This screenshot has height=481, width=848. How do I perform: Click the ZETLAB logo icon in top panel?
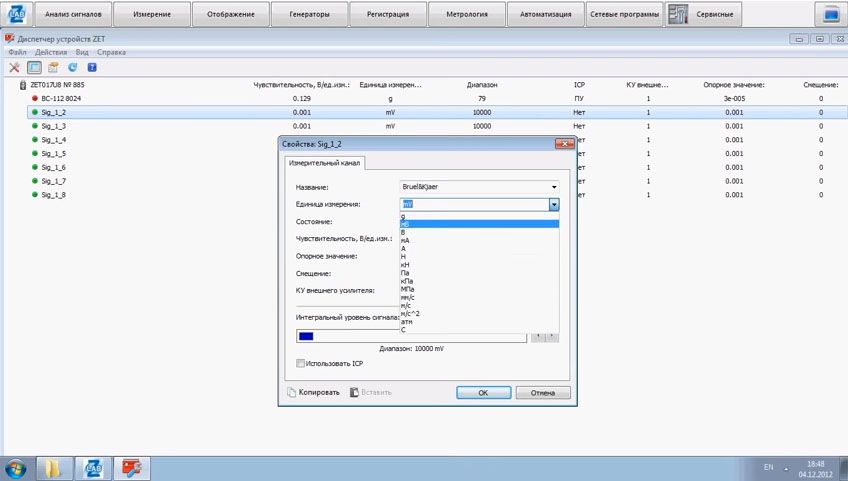pyautogui.click(x=16, y=14)
